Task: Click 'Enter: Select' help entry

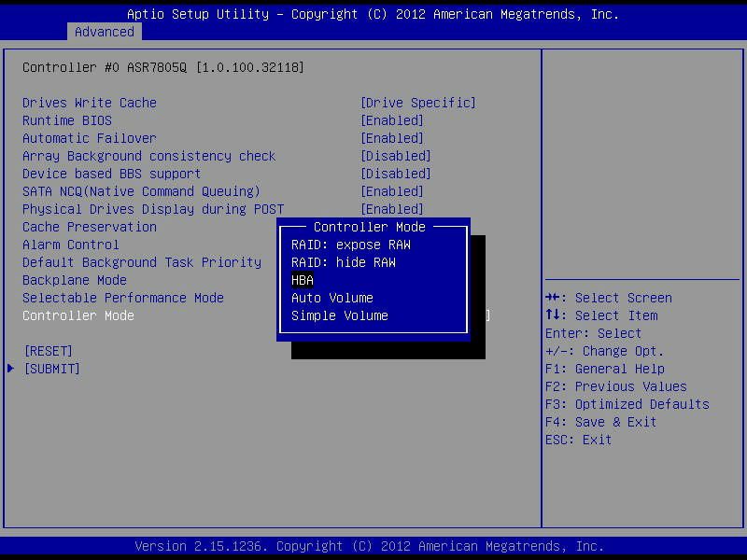Action: [x=594, y=333]
